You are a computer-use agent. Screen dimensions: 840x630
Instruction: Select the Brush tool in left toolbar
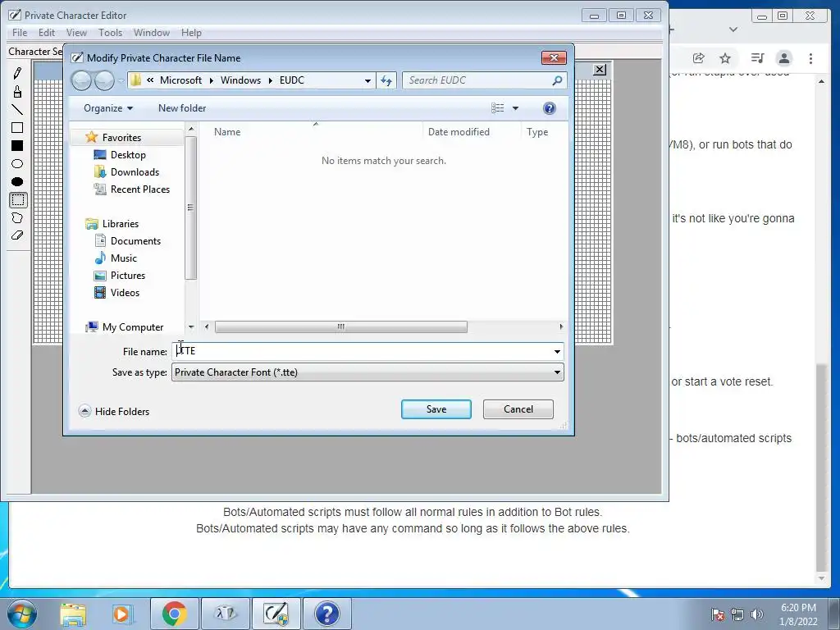click(x=17, y=92)
